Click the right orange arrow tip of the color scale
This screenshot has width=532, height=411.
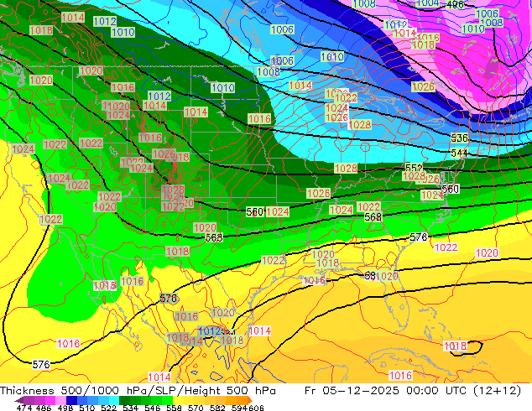click(250, 401)
